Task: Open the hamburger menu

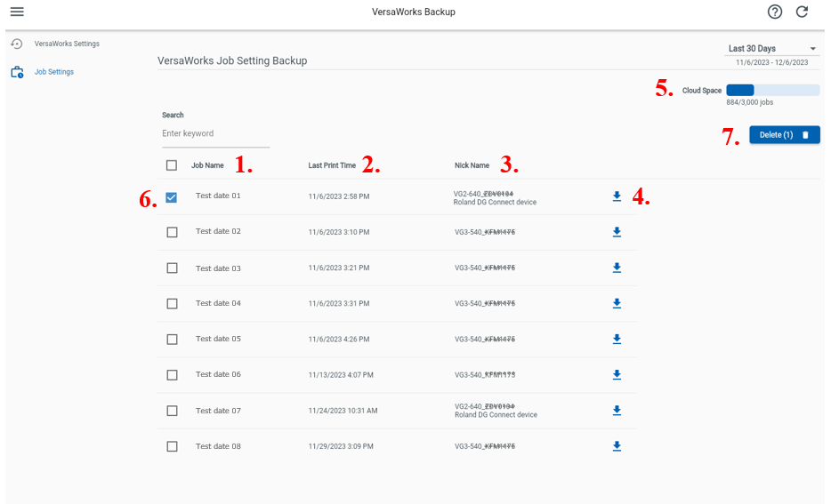Action: 17,12
